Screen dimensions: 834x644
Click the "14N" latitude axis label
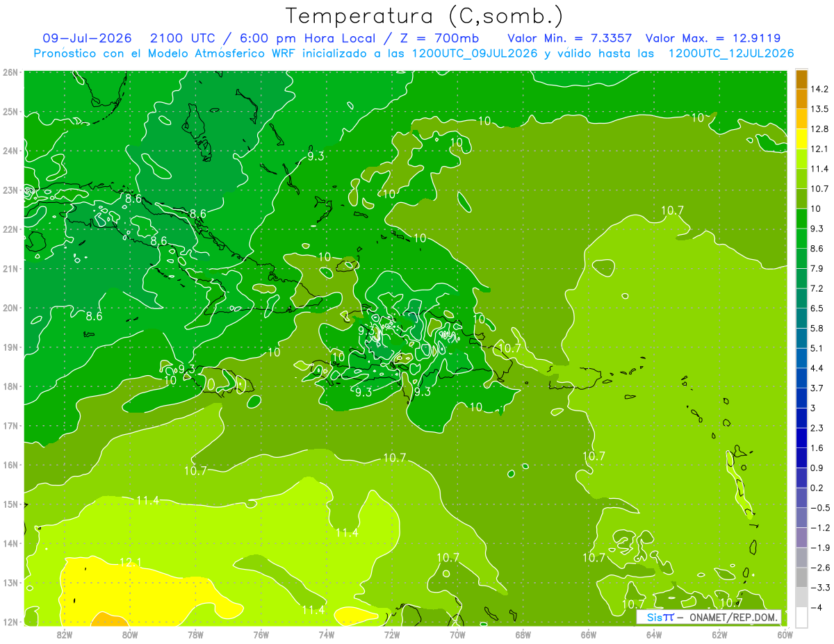pos(10,543)
